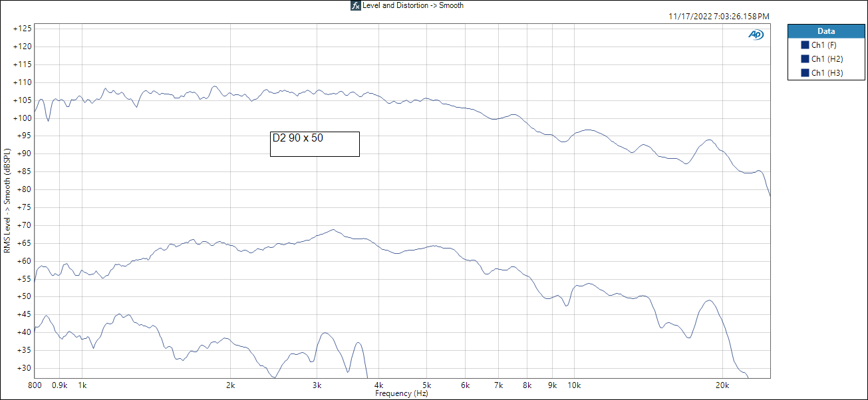Toggle the Ch1 (F) trace checkbox

coord(805,45)
